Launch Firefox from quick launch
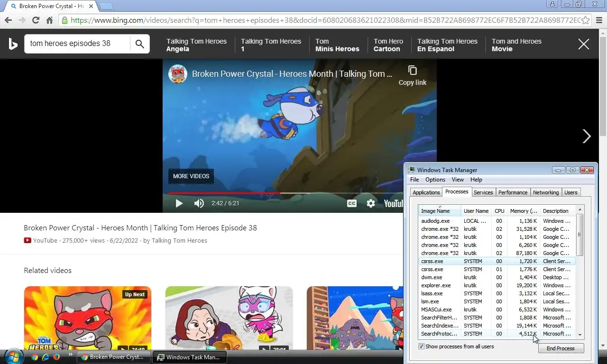Image resolution: width=607 pixels, height=364 pixels. pyautogui.click(x=56, y=357)
